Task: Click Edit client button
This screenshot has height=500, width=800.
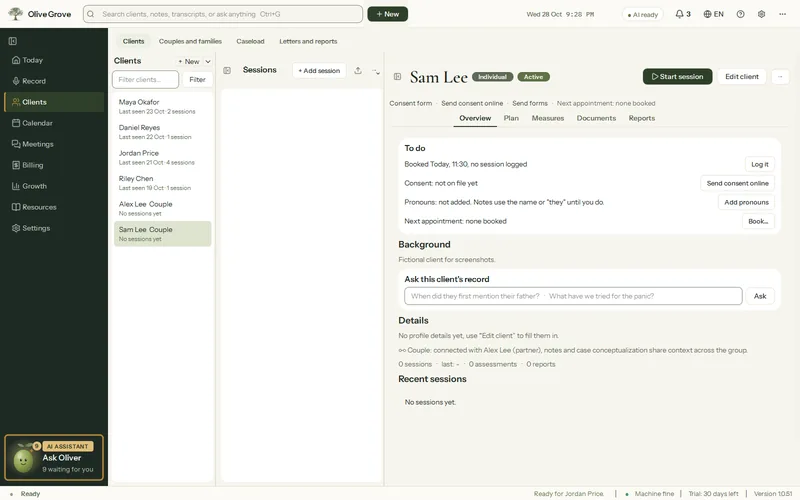Action: tap(742, 77)
